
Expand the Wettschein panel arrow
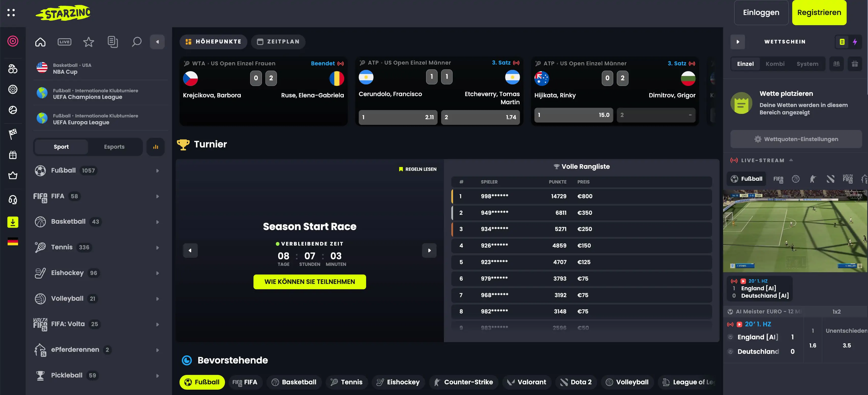[738, 42]
